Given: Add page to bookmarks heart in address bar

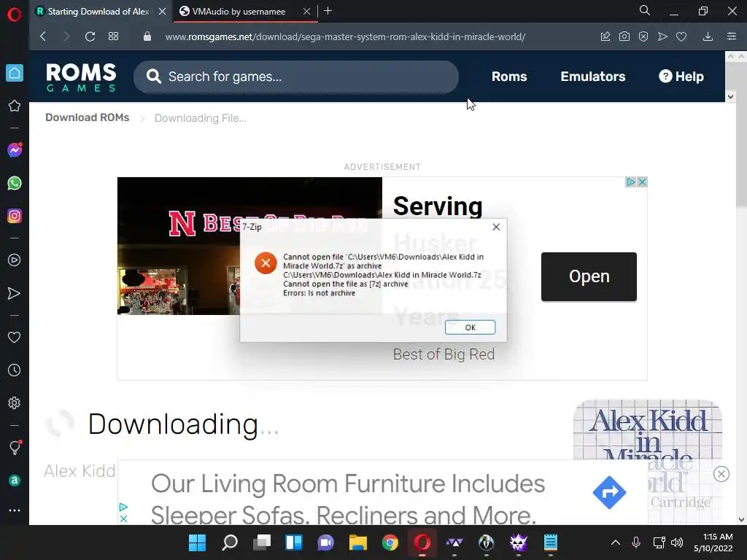Looking at the screenshot, I should [x=681, y=36].
